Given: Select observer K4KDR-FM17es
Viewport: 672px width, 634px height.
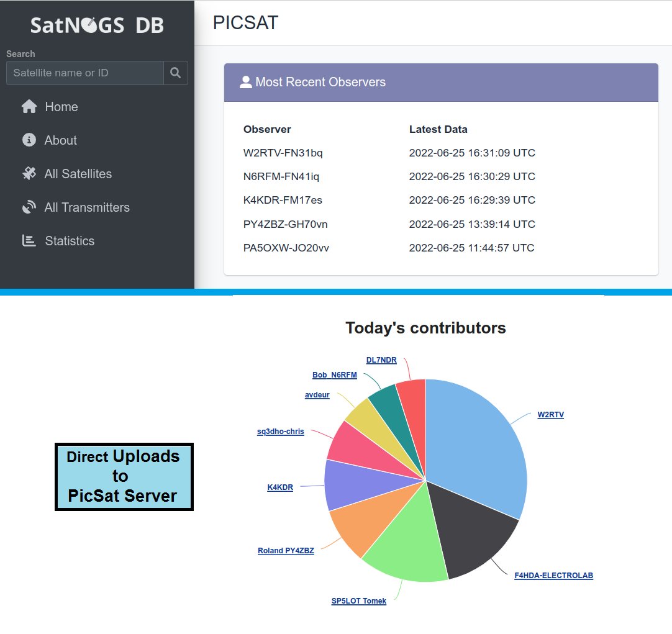Looking at the screenshot, I should click(x=283, y=200).
